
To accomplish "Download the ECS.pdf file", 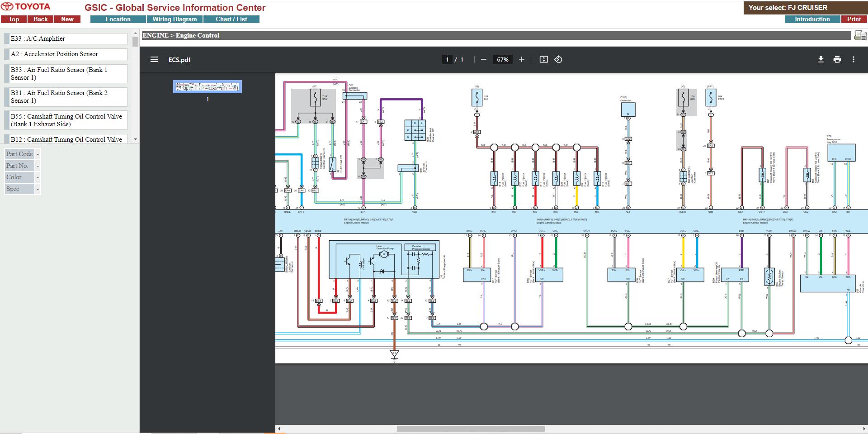I will point(821,59).
